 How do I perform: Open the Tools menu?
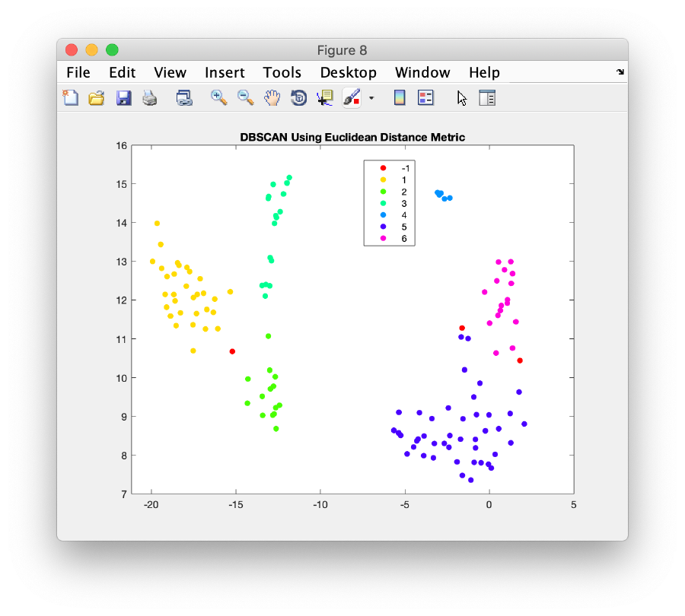282,72
